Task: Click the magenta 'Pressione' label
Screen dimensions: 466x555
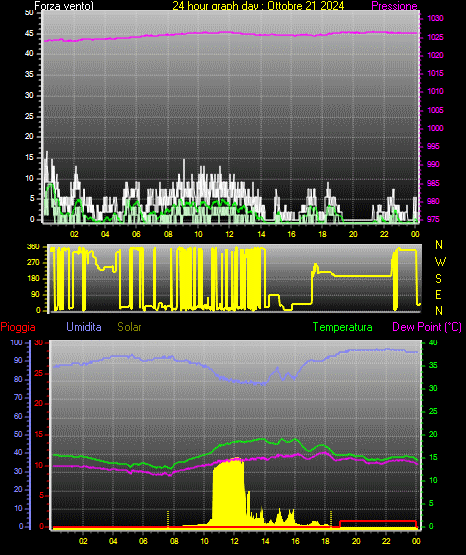Action: pos(394,6)
